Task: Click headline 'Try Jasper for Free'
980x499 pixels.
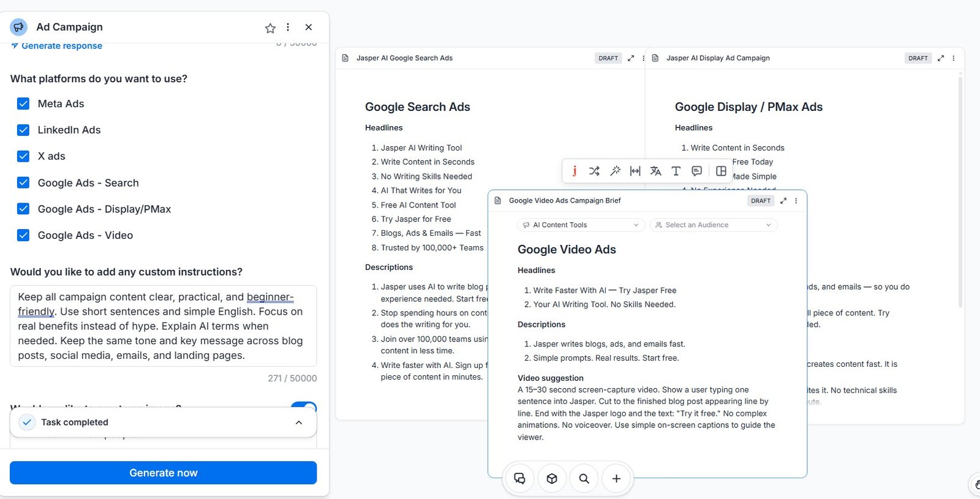Action: click(x=416, y=219)
